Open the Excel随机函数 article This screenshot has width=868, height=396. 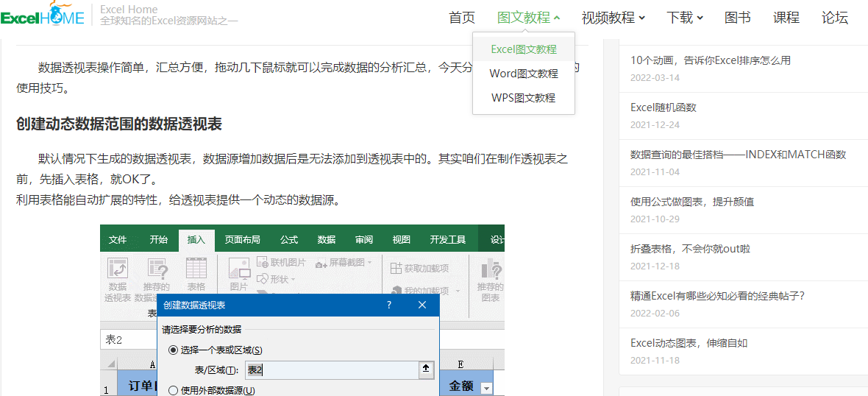[x=664, y=107]
